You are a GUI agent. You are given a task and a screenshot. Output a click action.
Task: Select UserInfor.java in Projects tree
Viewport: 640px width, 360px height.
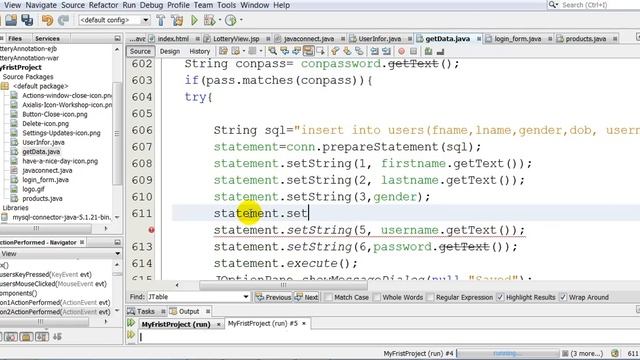[x=43, y=142]
